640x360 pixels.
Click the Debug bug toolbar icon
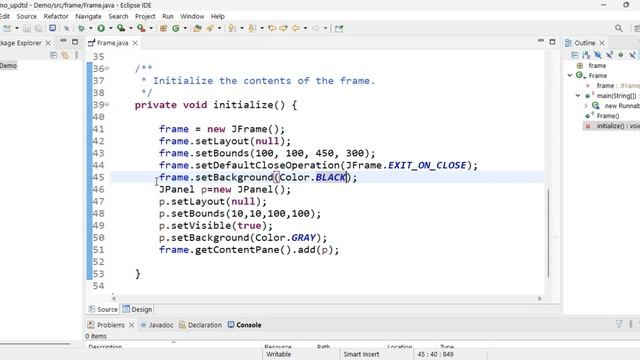click(81, 28)
